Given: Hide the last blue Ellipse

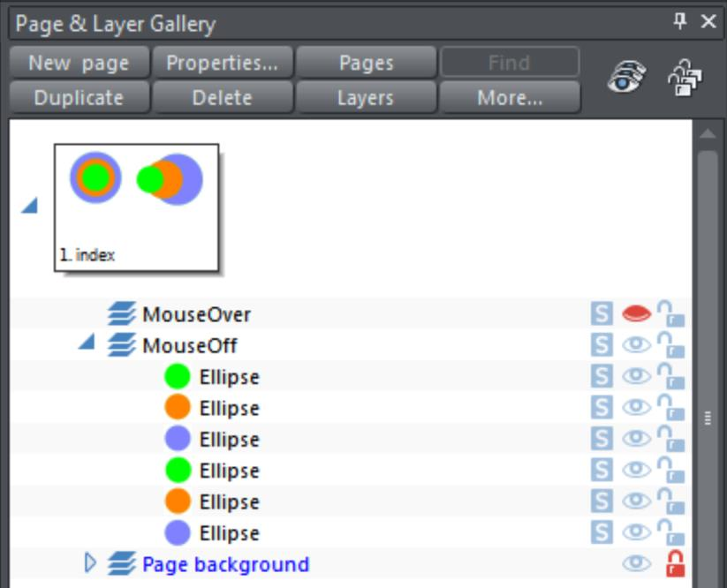Looking at the screenshot, I should tap(636, 531).
